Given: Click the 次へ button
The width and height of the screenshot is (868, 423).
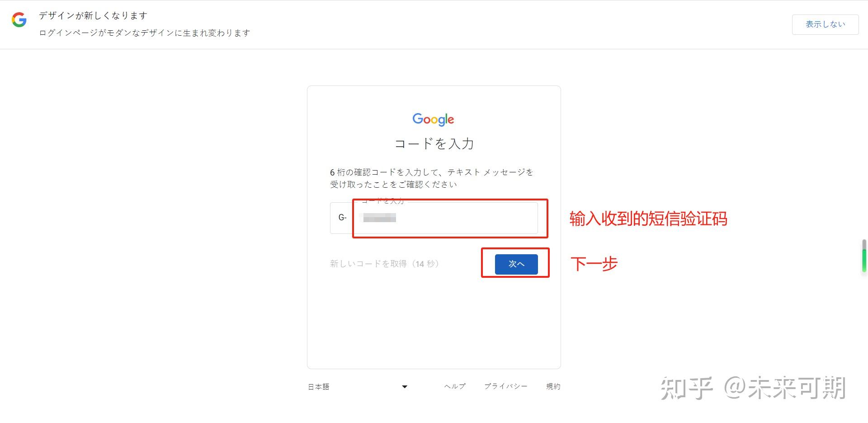Looking at the screenshot, I should click(x=516, y=264).
